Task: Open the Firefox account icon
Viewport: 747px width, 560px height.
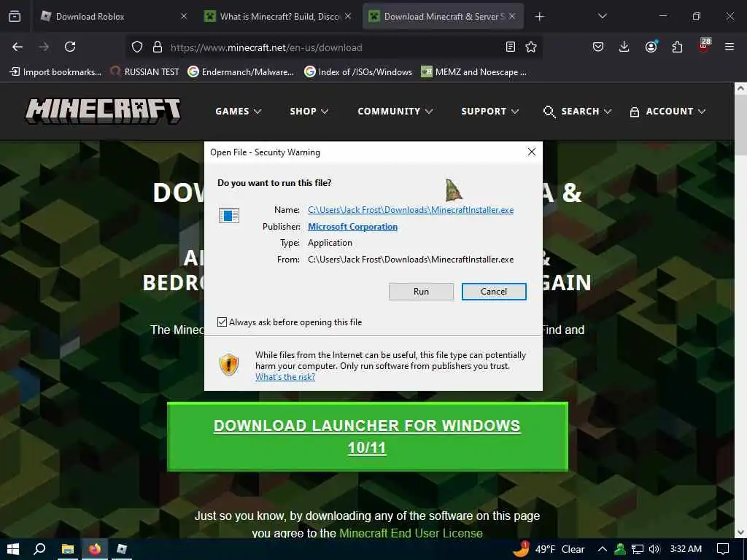Action: pos(651,47)
